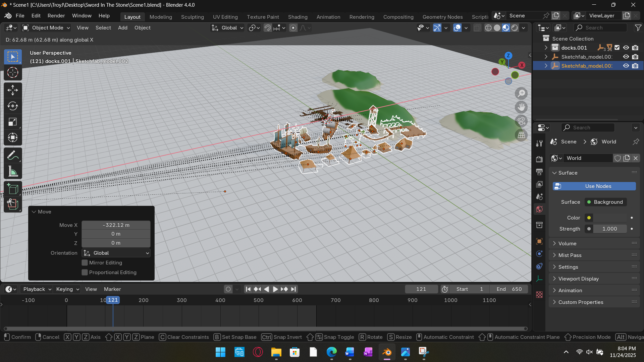Unlink the World datablock
644x362 pixels.
(636, 158)
